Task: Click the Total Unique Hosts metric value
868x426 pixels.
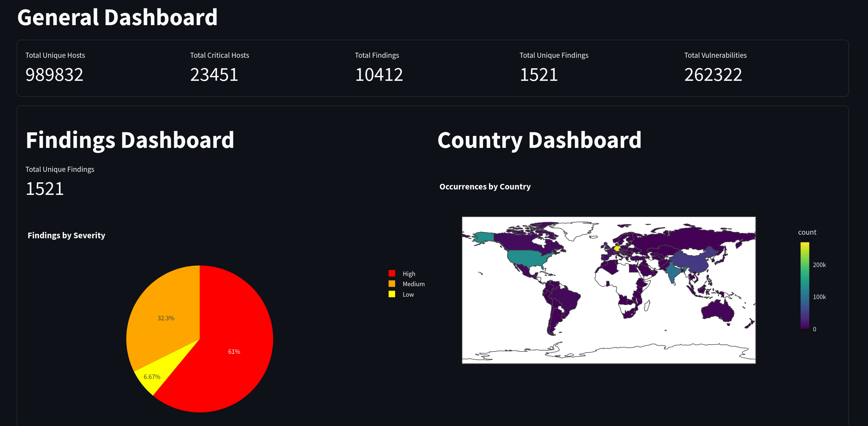Action: [54, 75]
